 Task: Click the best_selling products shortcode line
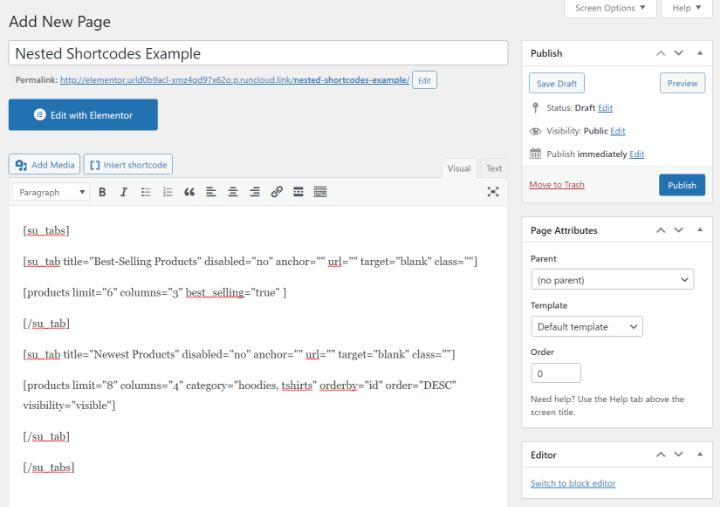(155, 293)
